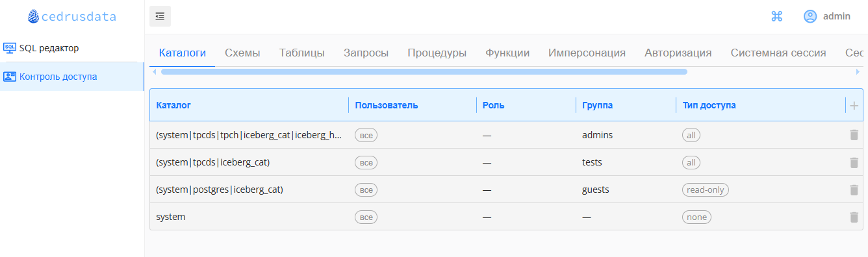The width and height of the screenshot is (868, 257).
Task: Delete the admins group rule
Action: tap(854, 135)
